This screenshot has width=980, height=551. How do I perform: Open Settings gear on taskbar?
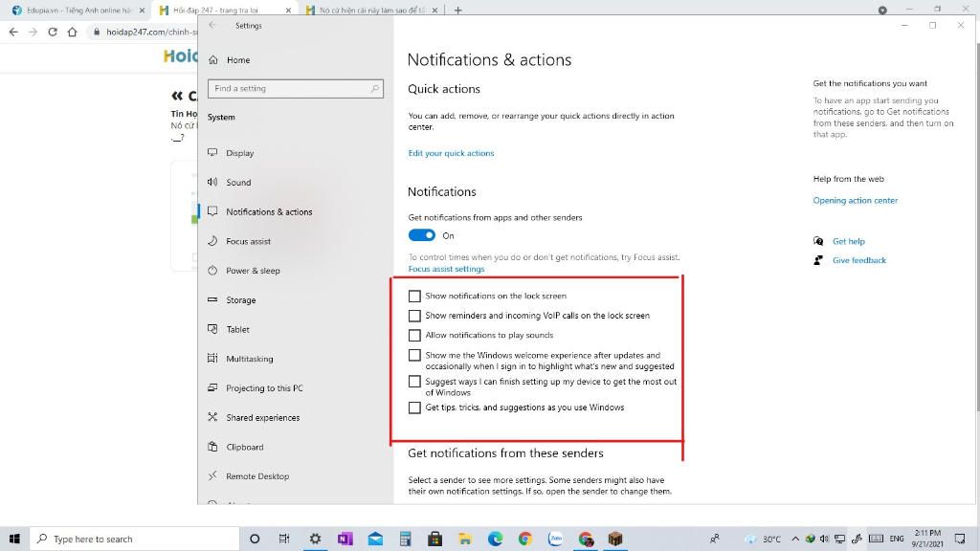315,539
